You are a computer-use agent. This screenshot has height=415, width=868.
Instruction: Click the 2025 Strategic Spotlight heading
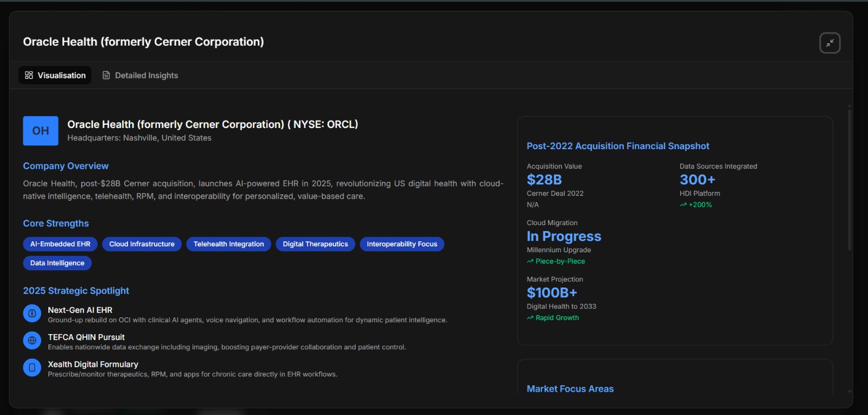(x=76, y=291)
